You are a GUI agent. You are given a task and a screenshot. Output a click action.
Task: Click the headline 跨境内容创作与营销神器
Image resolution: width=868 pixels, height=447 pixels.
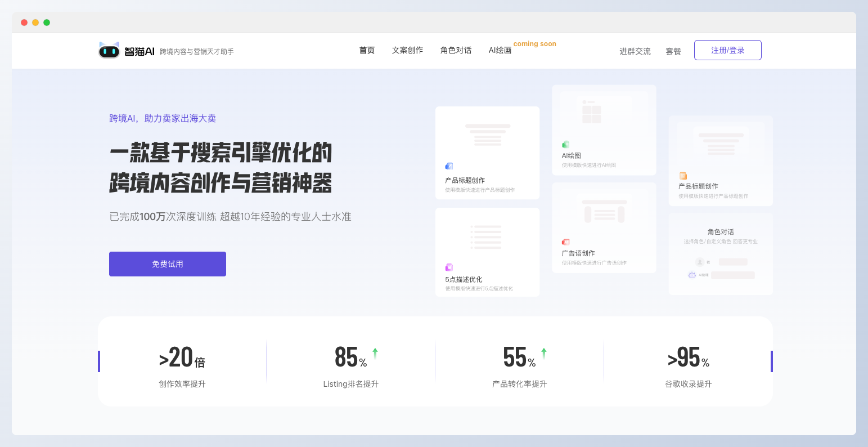point(221,183)
